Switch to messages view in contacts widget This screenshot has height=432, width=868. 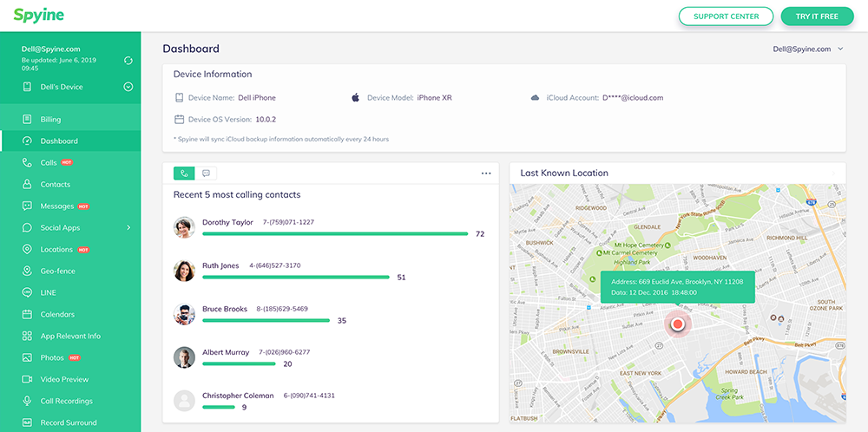tap(206, 173)
